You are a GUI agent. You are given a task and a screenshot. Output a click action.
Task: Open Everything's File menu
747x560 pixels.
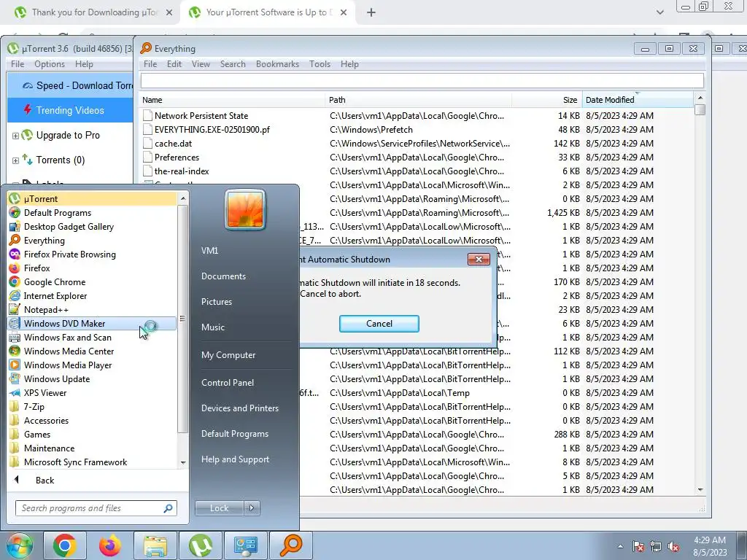click(x=150, y=64)
